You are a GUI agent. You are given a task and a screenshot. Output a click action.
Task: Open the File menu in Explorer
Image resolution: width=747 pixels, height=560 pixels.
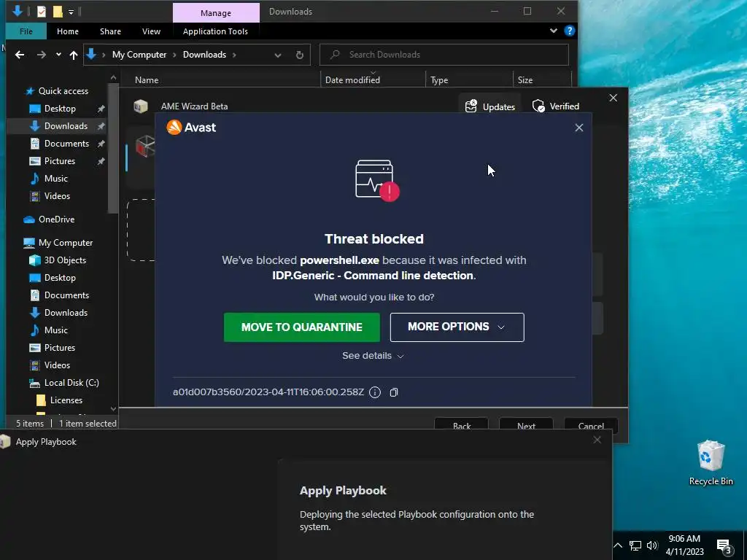click(x=26, y=31)
